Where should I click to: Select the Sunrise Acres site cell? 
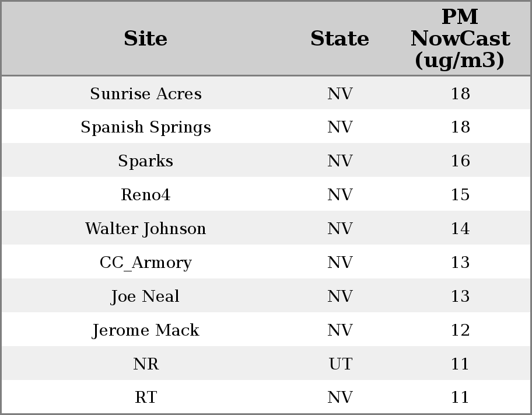coord(146,94)
